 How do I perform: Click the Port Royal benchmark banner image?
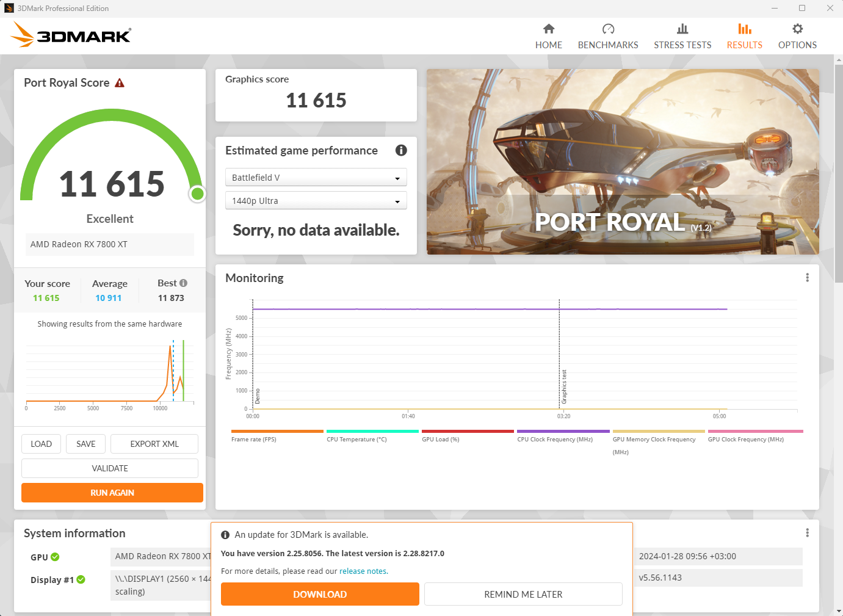point(623,162)
